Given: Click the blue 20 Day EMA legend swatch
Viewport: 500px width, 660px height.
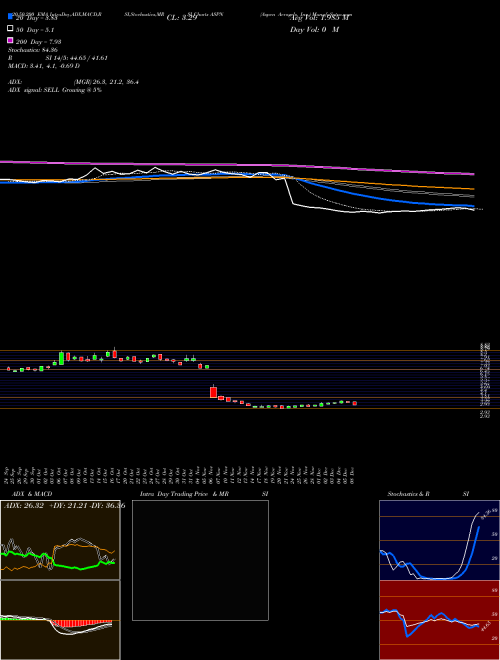Looking at the screenshot, I should (x=10, y=16).
